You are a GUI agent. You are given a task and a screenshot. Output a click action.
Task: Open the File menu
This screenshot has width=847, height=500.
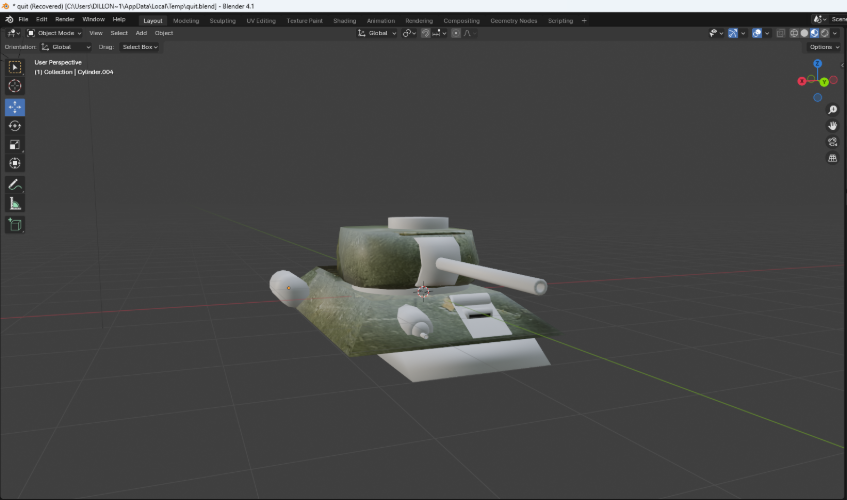coord(23,19)
